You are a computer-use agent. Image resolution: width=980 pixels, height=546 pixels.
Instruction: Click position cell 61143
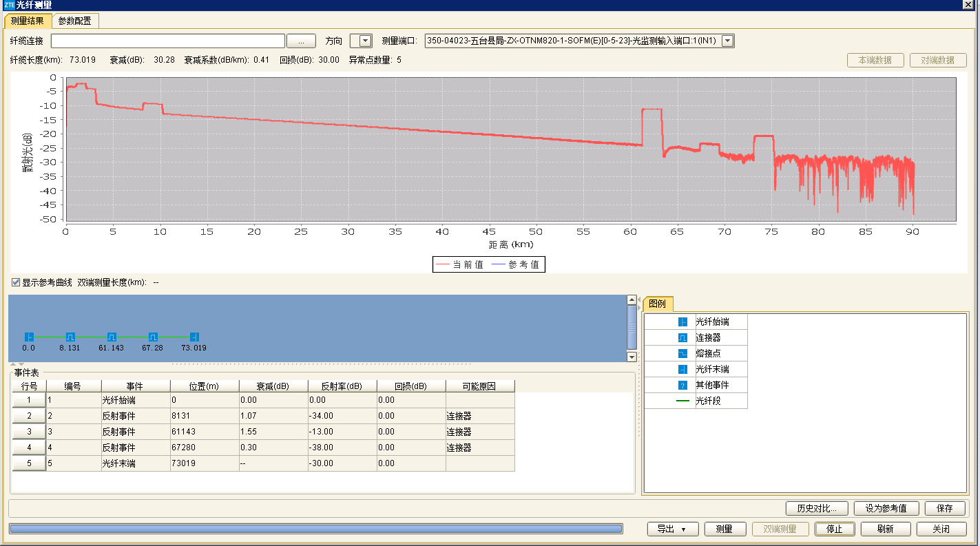pyautogui.click(x=205, y=432)
